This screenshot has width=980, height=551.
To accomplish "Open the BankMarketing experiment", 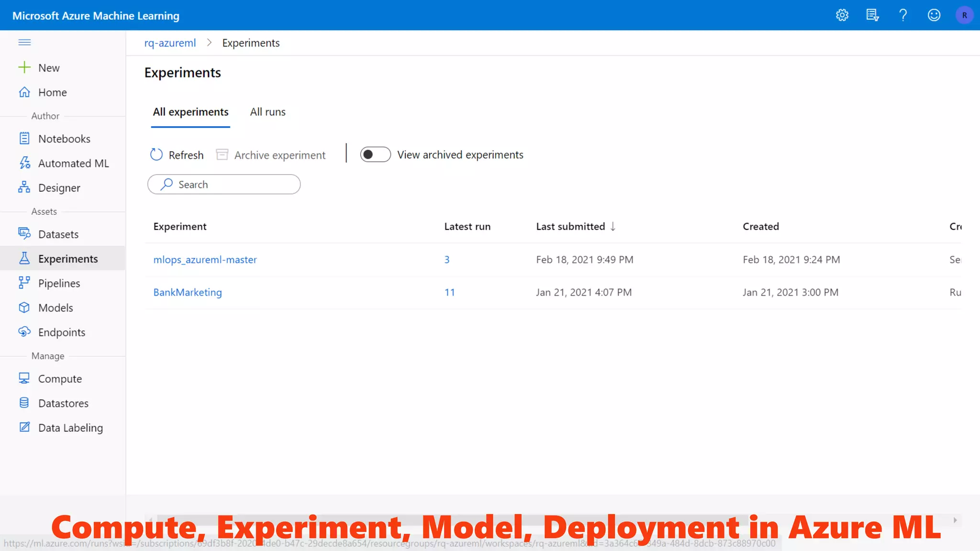I will 188,292.
